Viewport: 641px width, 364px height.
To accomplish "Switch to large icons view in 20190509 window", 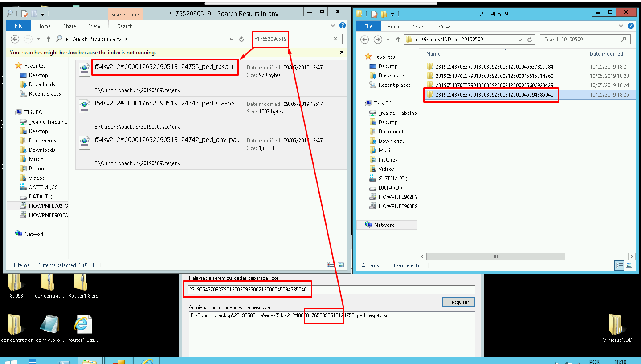I will 629,265.
